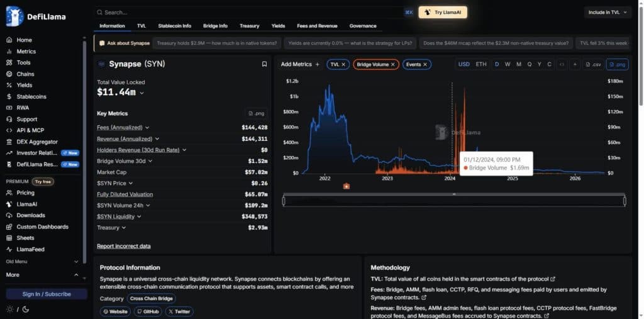This screenshot has width=644, height=319.
Task: Open the Include in TVL dropdown
Action: tap(608, 13)
